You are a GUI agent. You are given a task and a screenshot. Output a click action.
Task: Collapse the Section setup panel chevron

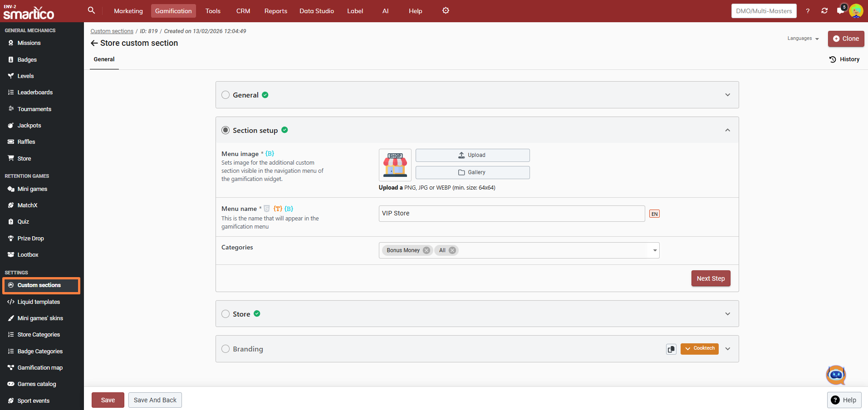coord(727,130)
